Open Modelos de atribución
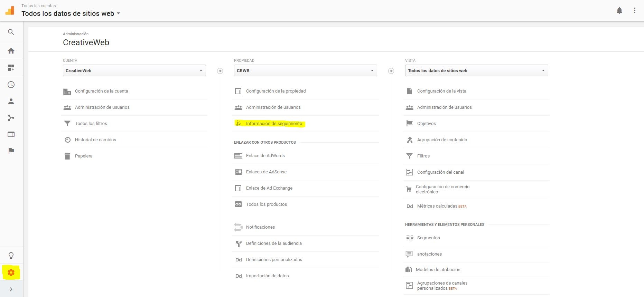 point(438,270)
